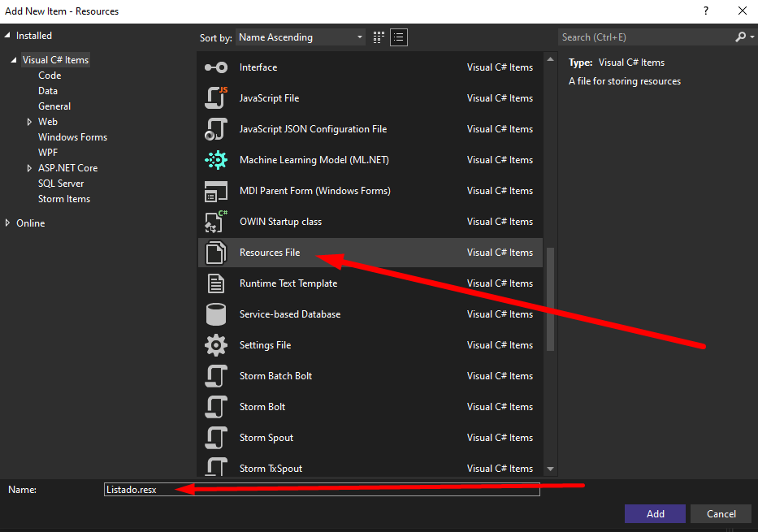
Task: Select the MDI Parent Form icon
Action: click(x=216, y=191)
